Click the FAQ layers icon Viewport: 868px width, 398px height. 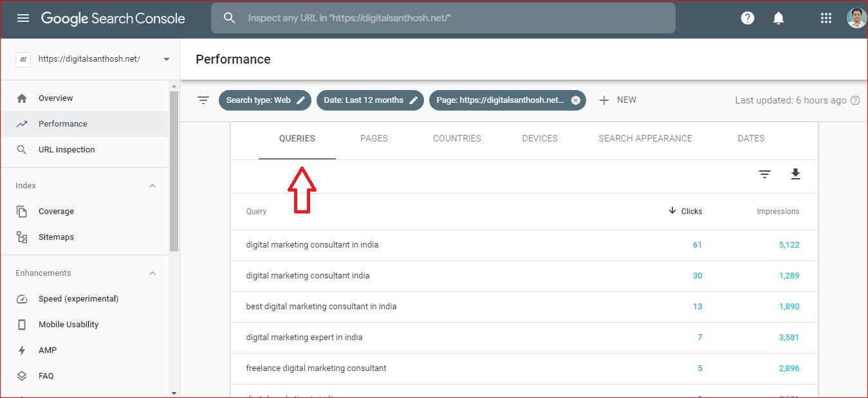click(x=22, y=376)
